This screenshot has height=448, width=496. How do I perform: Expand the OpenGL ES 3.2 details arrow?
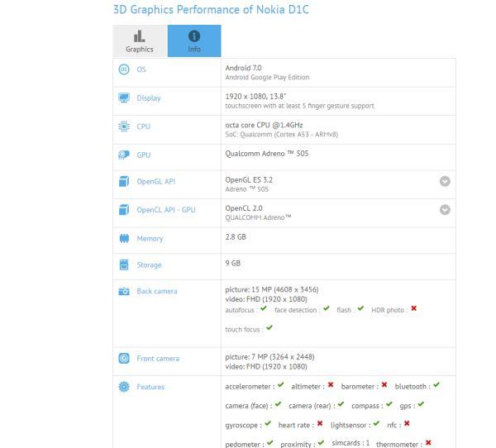pos(445,181)
